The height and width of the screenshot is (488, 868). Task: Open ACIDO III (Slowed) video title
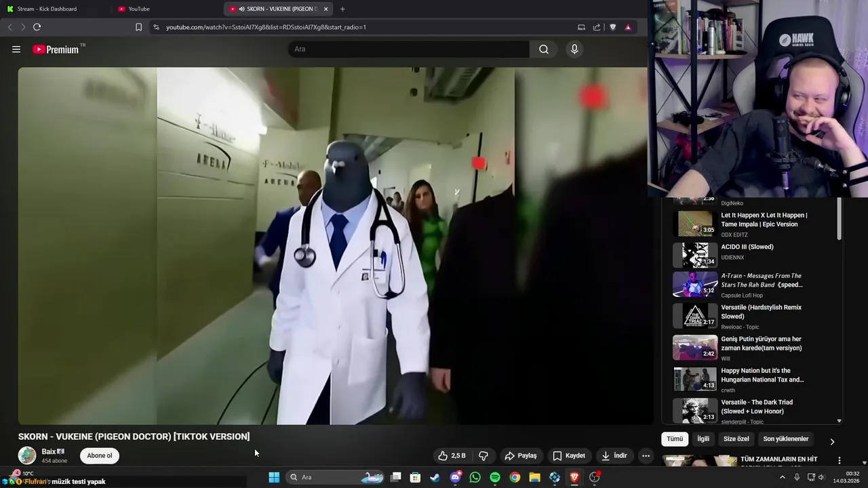tap(747, 247)
